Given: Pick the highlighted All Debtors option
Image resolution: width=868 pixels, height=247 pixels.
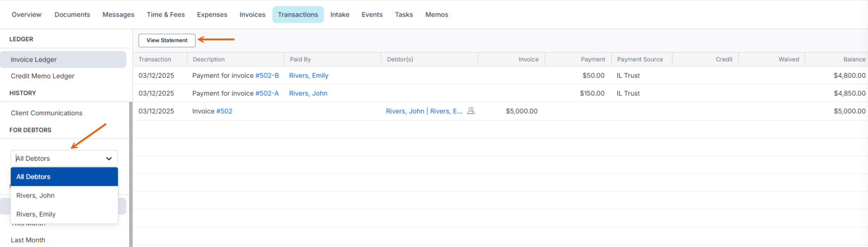Looking at the screenshot, I should pos(33,177).
